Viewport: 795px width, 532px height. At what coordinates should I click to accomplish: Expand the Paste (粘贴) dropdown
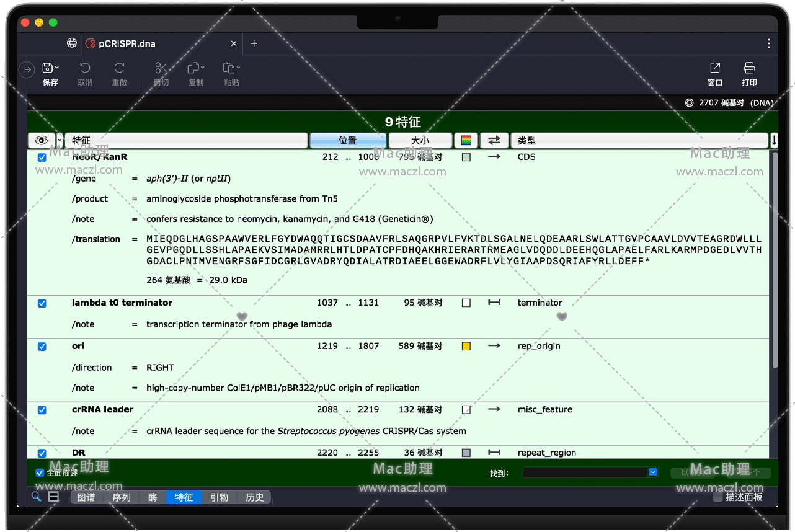239,68
